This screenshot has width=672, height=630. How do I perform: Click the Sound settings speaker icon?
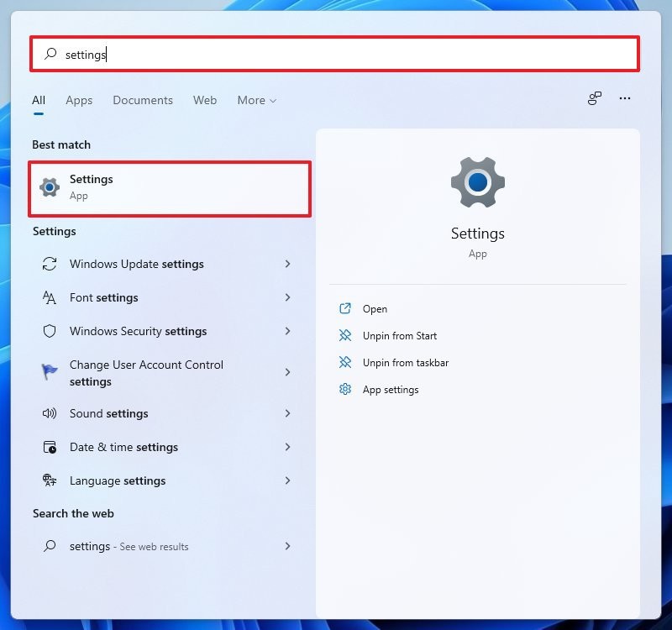click(50, 413)
